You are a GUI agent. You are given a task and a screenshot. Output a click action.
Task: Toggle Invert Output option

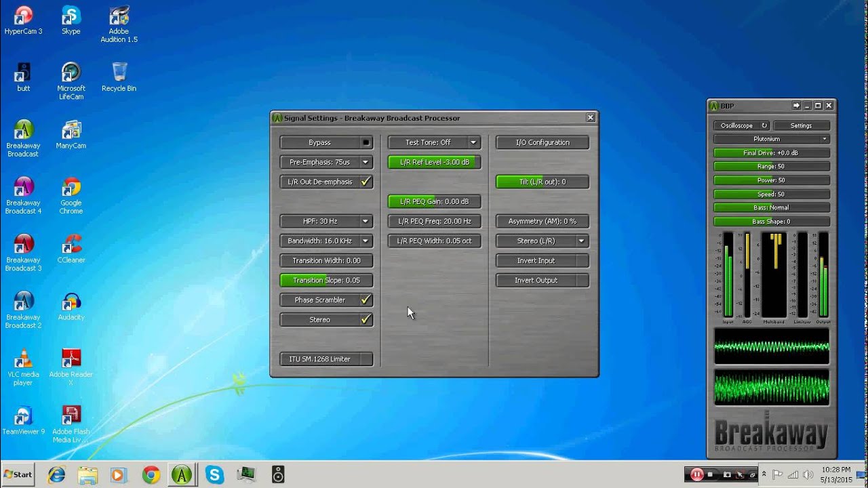pos(542,280)
